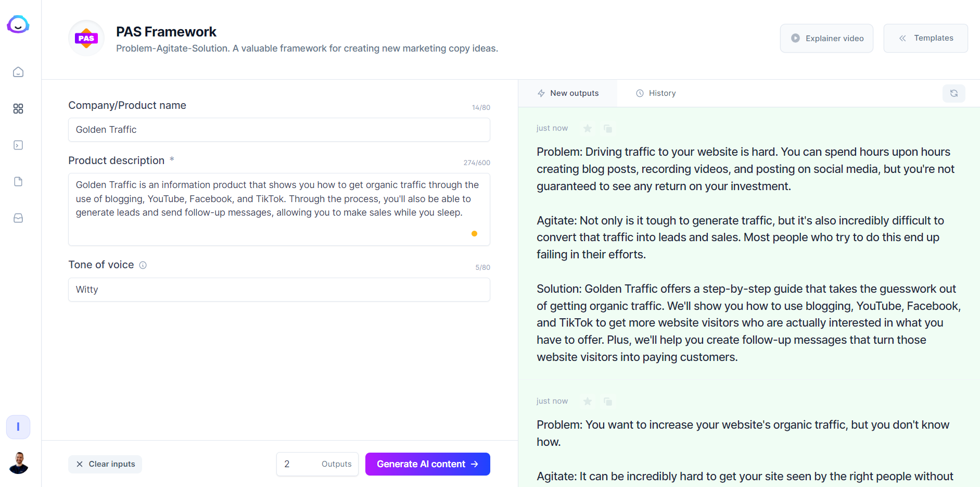The width and height of the screenshot is (980, 487).
Task: Edit the number of outputs field
Action: [x=317, y=464]
